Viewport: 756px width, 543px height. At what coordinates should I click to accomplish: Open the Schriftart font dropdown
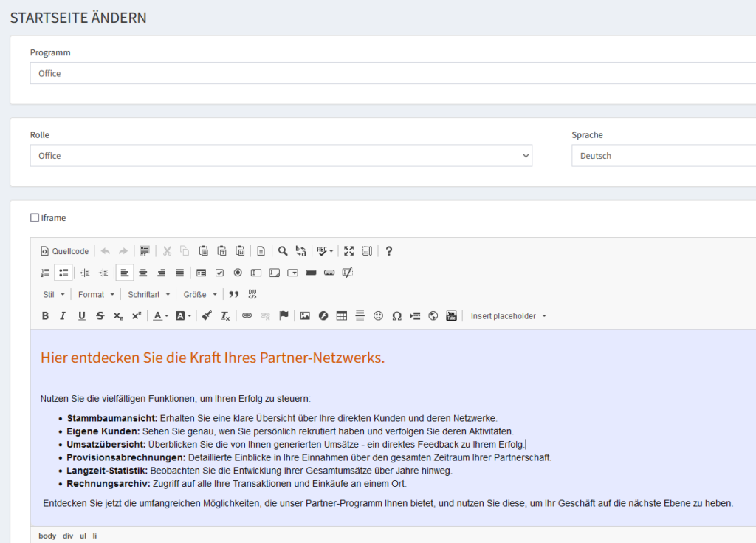pos(148,295)
